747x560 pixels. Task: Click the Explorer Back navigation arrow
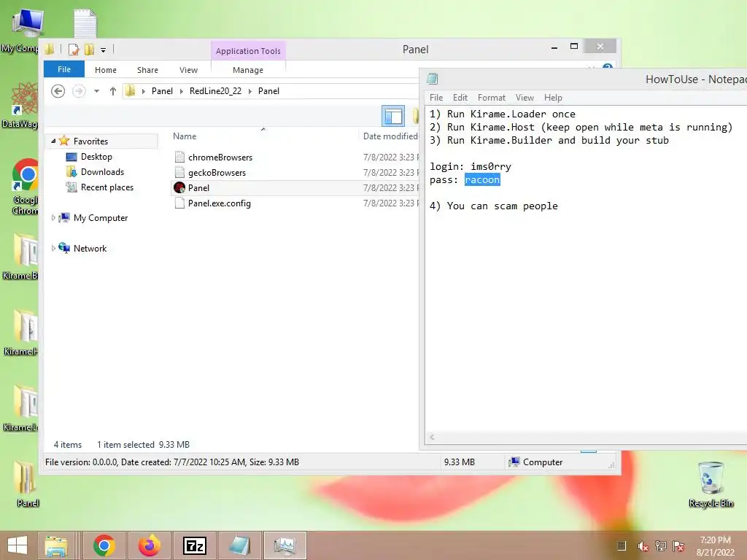pos(58,91)
